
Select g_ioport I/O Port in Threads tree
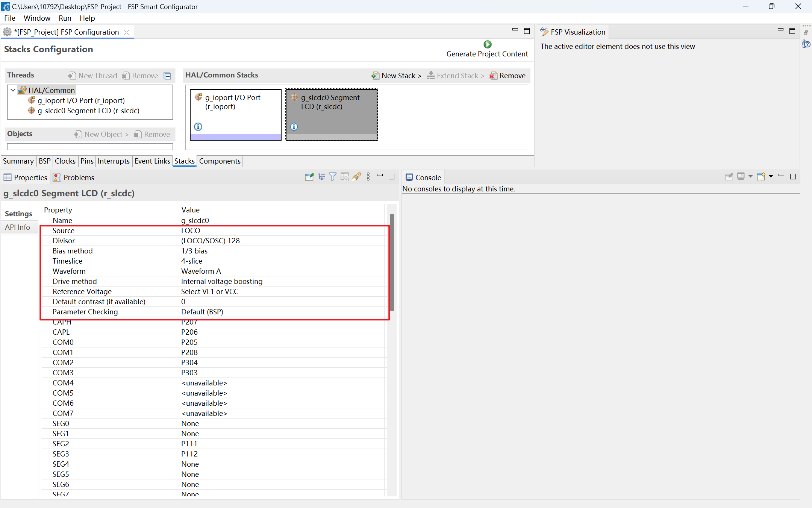pos(81,100)
